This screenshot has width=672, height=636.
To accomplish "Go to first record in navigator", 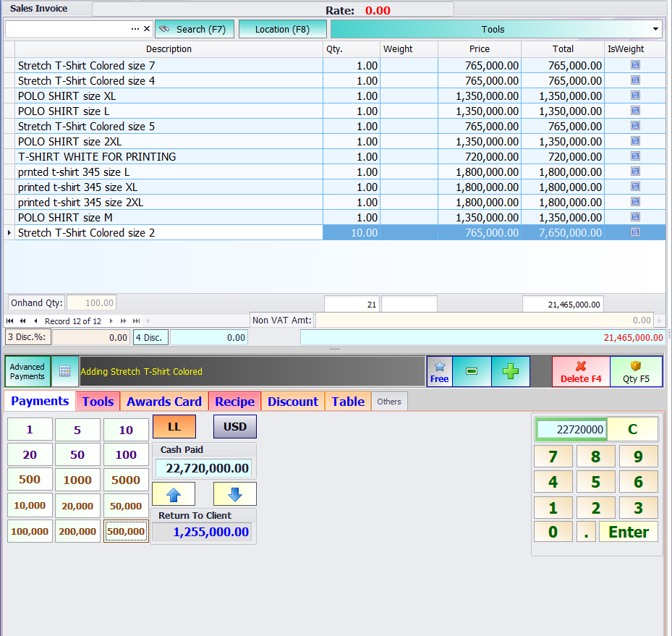I will pyautogui.click(x=10, y=321).
